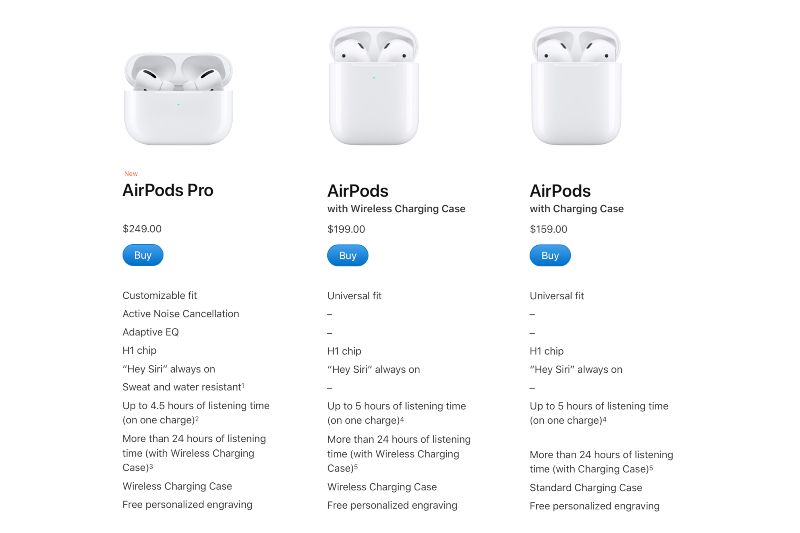Click the $249.00 price

(142, 229)
